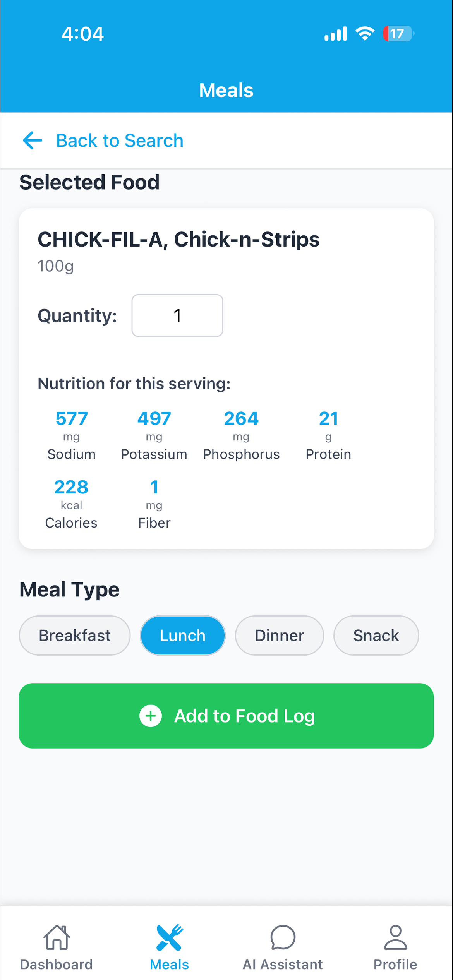Tap the CHICK-FIL-A, Chick-n-Strips food title
The height and width of the screenshot is (980, 453).
coord(178,239)
